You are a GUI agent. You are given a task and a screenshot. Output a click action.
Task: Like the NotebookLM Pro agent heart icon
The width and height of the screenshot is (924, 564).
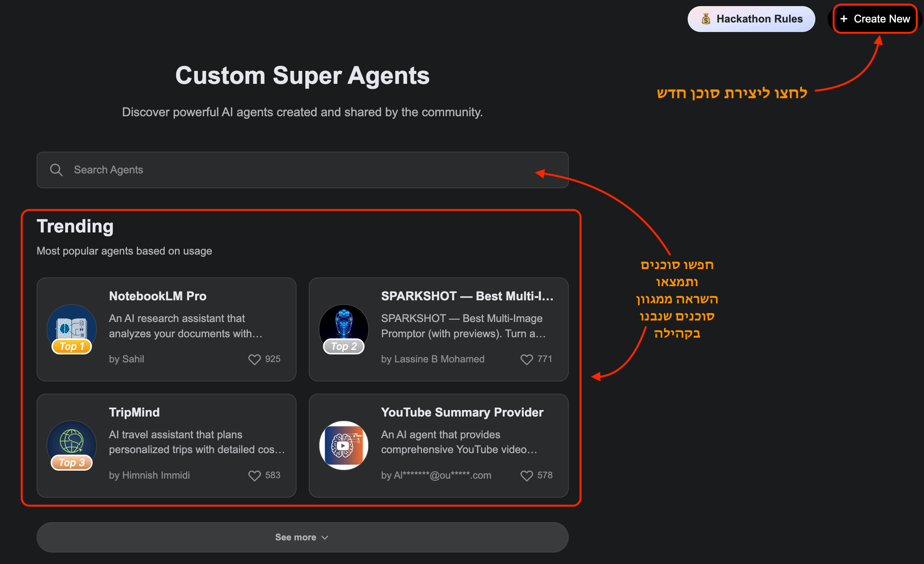[x=254, y=359]
